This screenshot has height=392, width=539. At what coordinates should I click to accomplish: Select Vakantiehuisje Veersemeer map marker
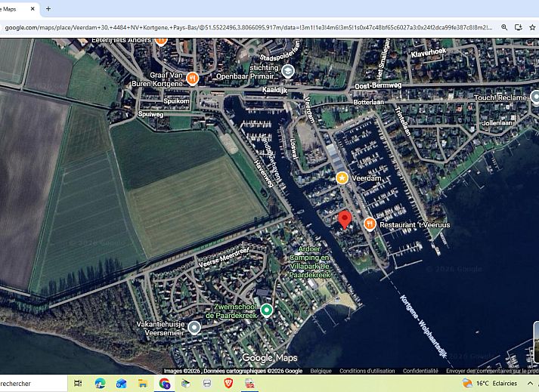194,328
